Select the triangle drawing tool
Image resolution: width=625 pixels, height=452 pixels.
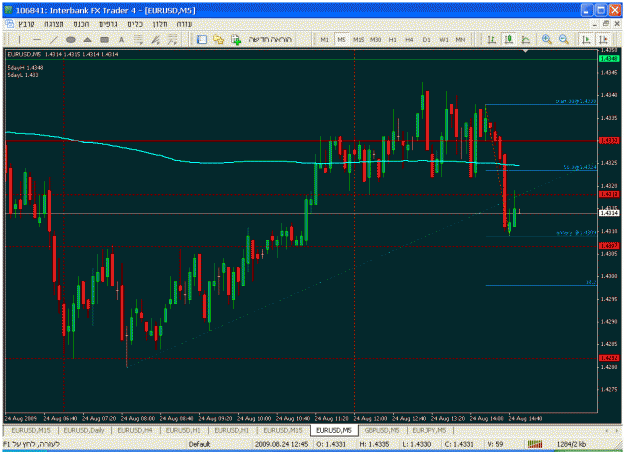click(88, 39)
